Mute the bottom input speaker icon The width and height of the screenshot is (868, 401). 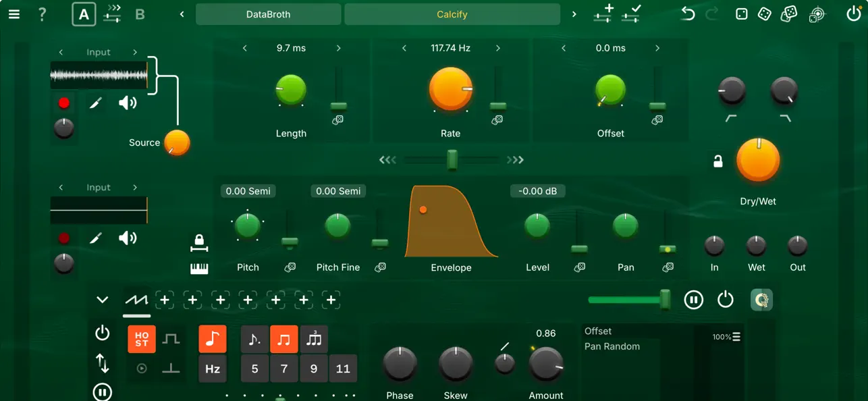point(128,238)
